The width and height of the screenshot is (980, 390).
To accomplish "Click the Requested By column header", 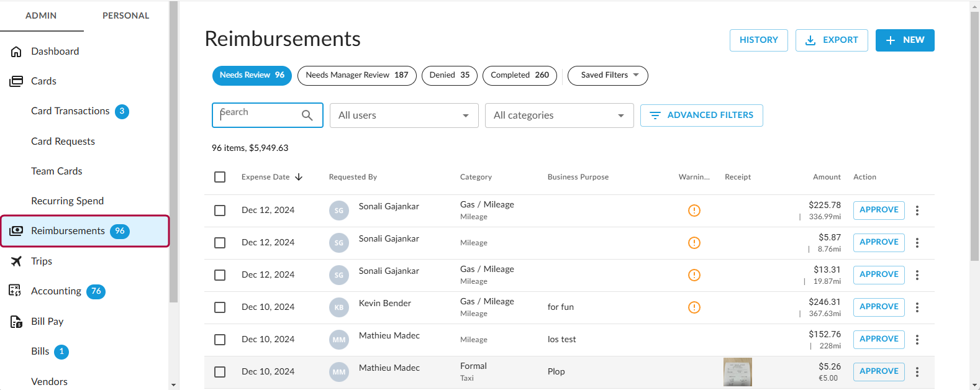I will coord(353,177).
